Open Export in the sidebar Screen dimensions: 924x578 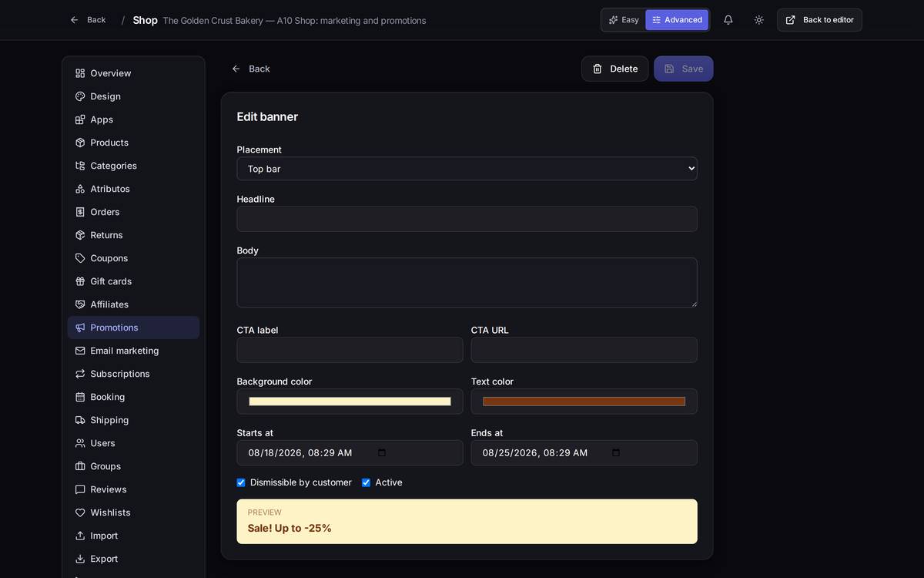(x=133, y=559)
